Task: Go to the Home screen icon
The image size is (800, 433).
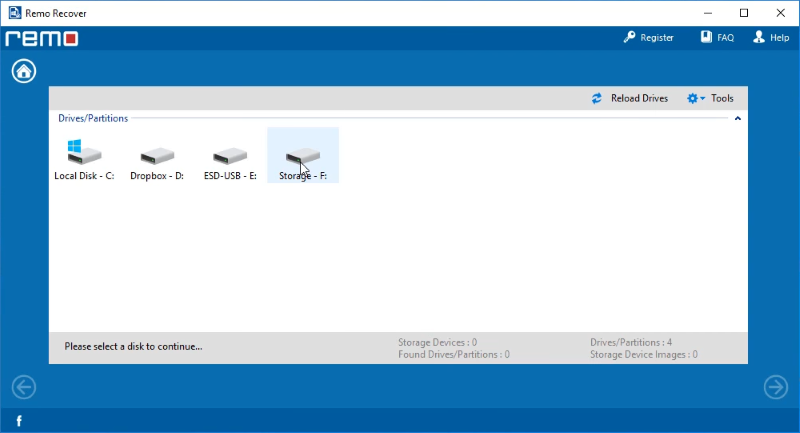Action: (x=24, y=71)
